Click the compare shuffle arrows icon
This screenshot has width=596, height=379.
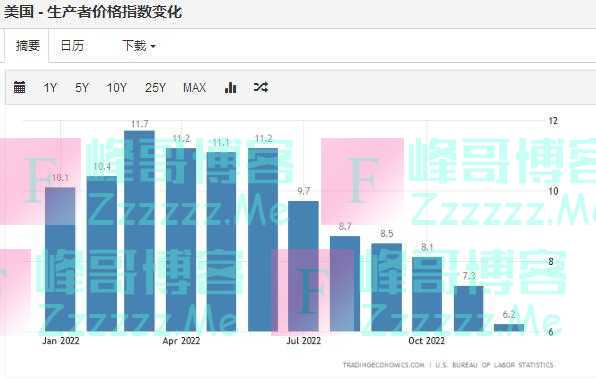(261, 87)
